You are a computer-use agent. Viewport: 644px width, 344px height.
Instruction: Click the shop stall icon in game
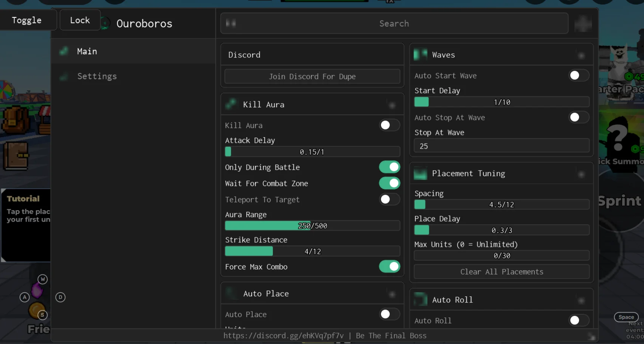[44, 120]
